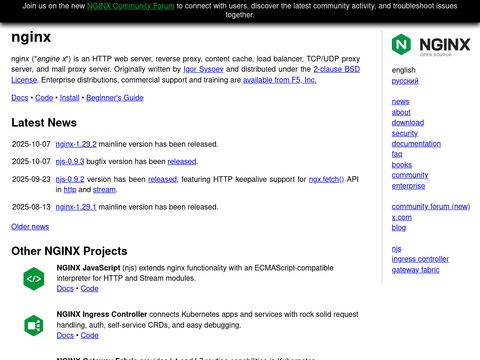480x360 pixels.
Task: Click released link in njs-0.9.3 news row
Action: point(182,161)
